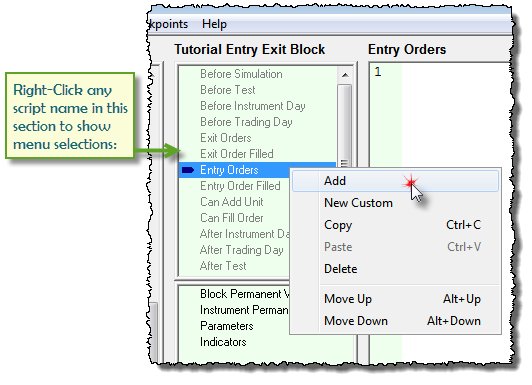The height and width of the screenshot is (385, 532).
Task: Click the script list scroll-up arrow
Action: point(345,75)
